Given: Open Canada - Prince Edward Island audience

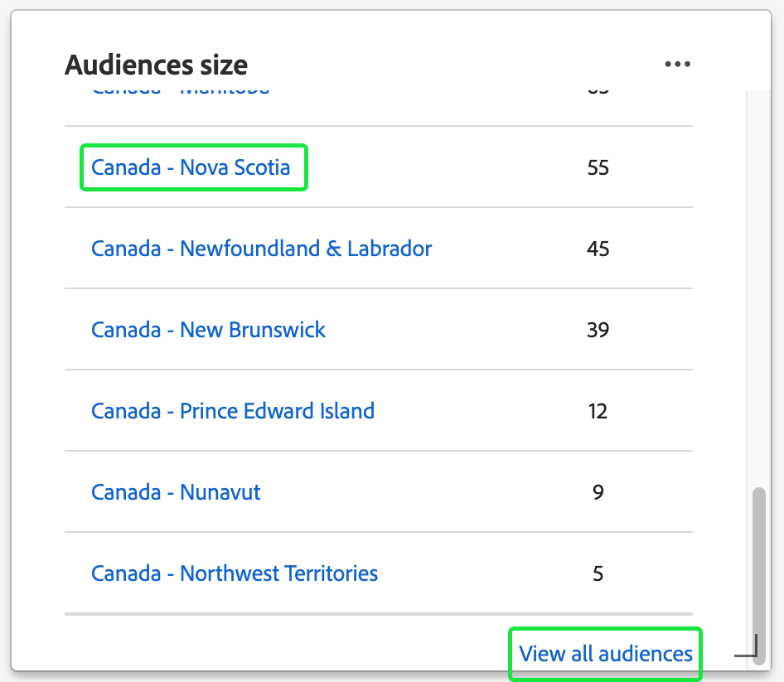Looking at the screenshot, I should [232, 411].
